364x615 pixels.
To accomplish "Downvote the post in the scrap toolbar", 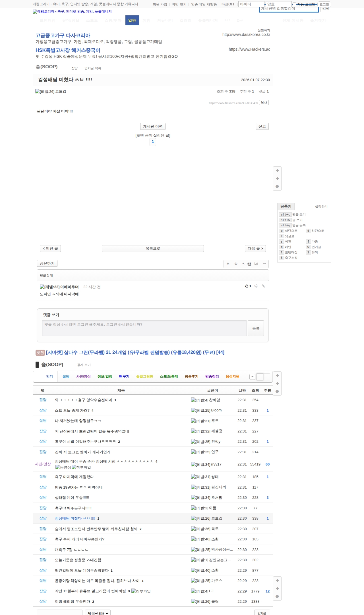I will pos(236,264).
